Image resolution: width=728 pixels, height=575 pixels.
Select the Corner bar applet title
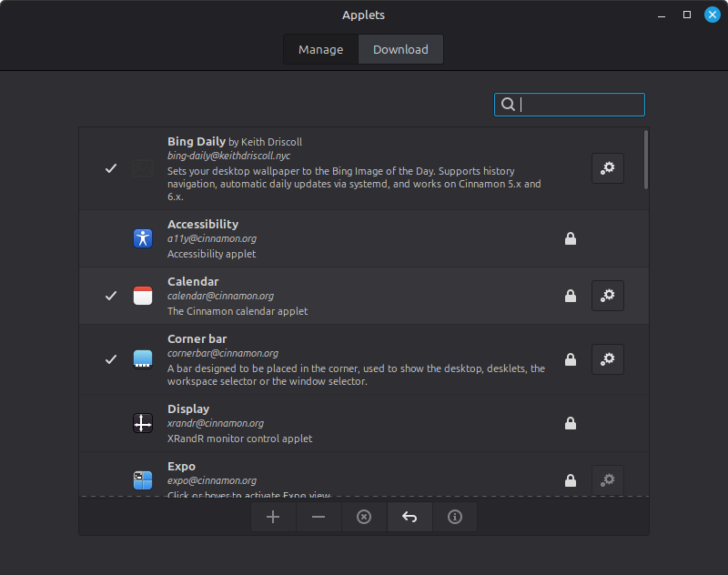[x=197, y=338]
